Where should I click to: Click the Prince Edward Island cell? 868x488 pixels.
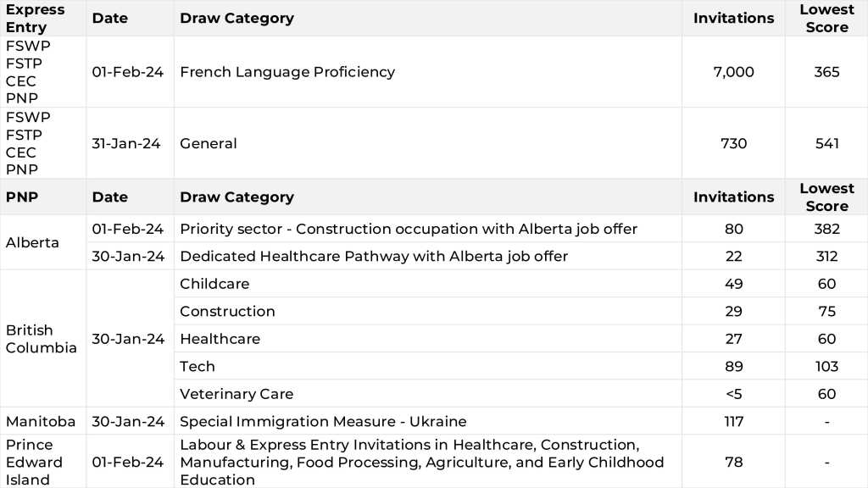pos(34,462)
